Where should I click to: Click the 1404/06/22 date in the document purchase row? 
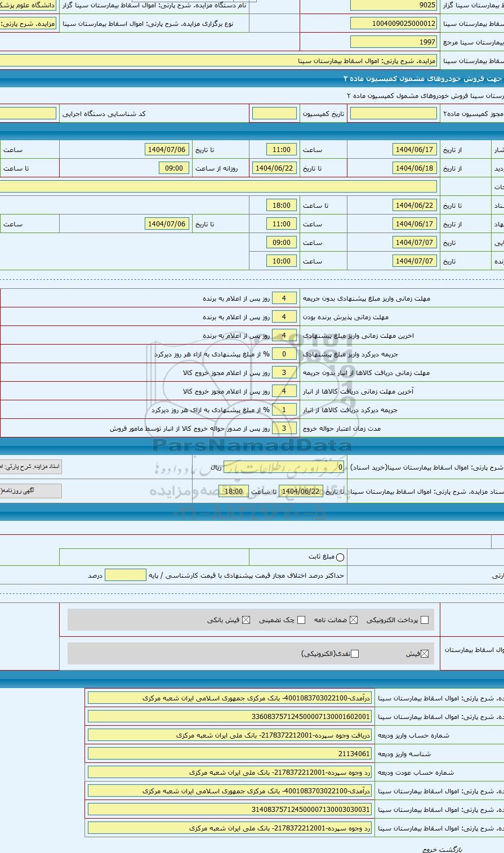click(301, 492)
